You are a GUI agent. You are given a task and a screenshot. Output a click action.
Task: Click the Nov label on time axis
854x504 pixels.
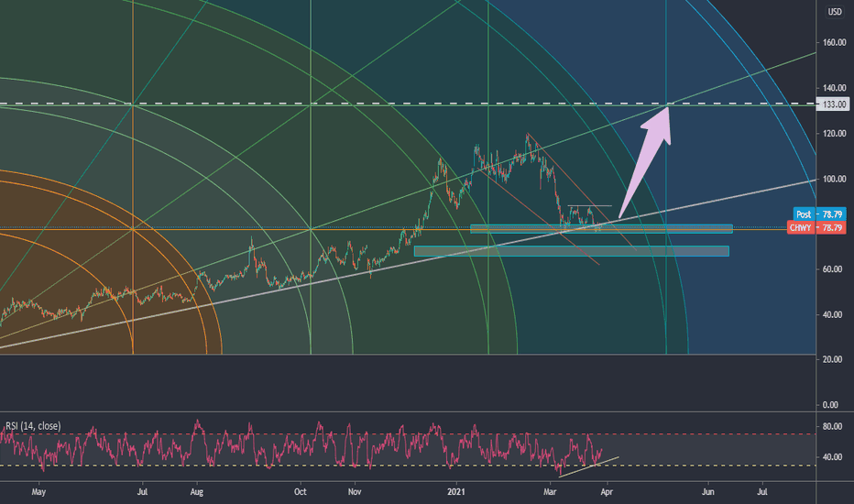[x=355, y=492]
